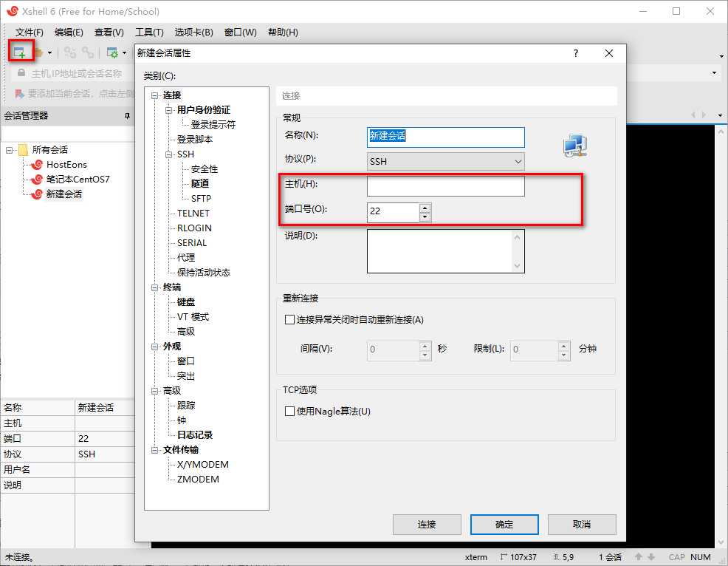The width and height of the screenshot is (728, 566).
Task: Click the 笔记本CentOS7 session icon
Action: (x=37, y=180)
